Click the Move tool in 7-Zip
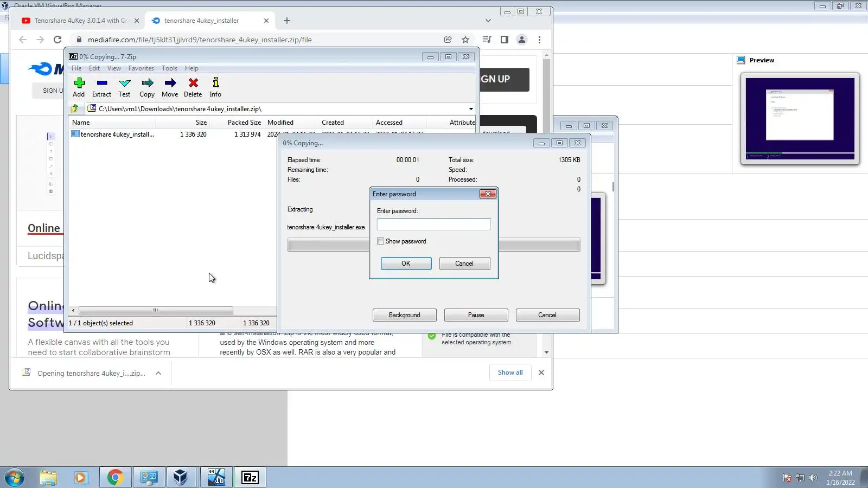Image resolution: width=868 pixels, height=488 pixels. point(170,87)
